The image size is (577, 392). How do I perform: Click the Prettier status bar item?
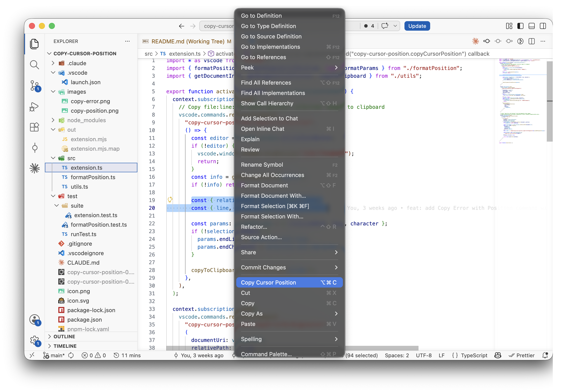521,355
